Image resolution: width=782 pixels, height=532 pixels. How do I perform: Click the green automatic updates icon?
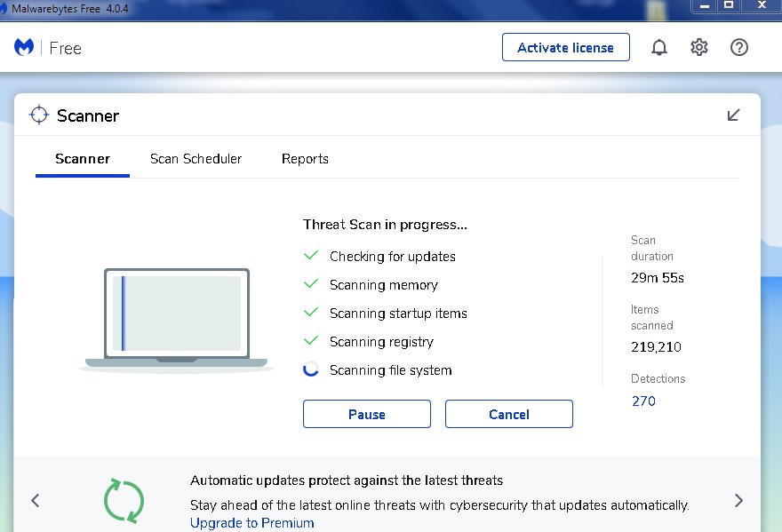124,501
